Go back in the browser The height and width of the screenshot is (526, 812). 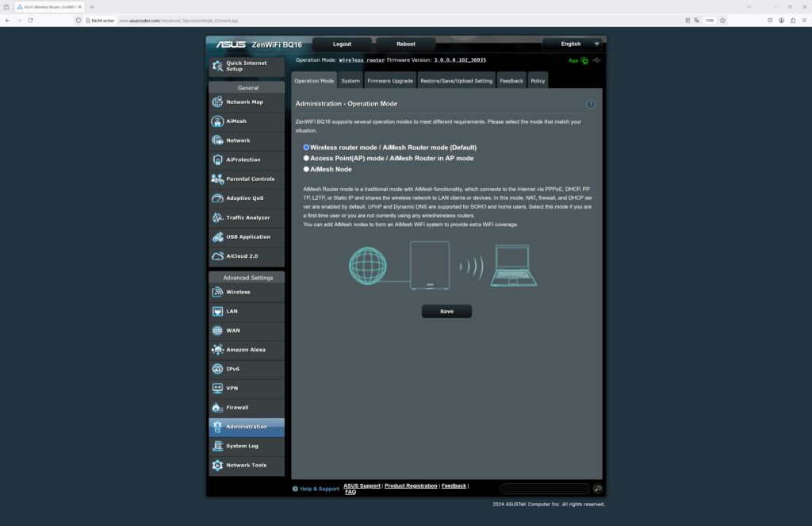(7, 21)
